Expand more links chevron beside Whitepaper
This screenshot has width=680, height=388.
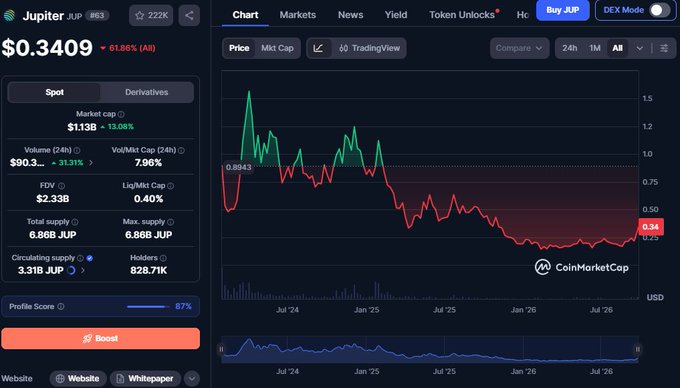point(192,379)
